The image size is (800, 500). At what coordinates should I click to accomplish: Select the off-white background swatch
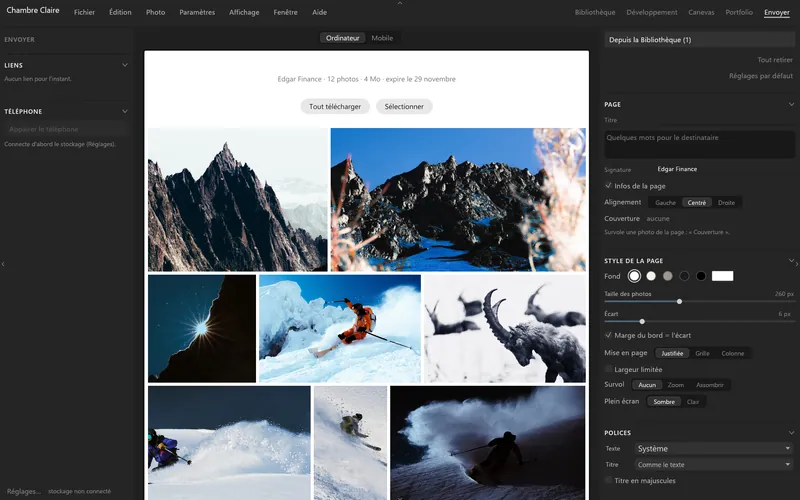(651, 276)
